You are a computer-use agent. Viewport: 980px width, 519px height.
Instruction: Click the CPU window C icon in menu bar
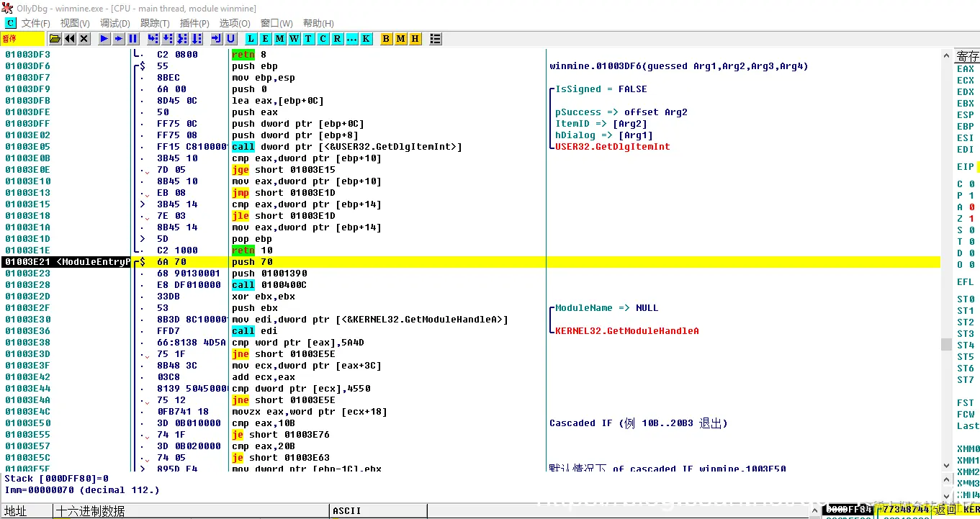pos(10,23)
